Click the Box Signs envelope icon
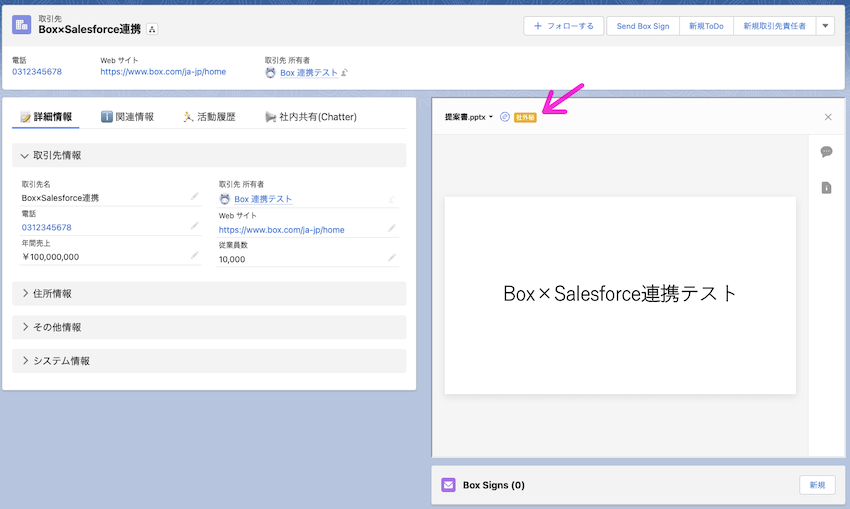The height and width of the screenshot is (509, 850). pos(448,485)
